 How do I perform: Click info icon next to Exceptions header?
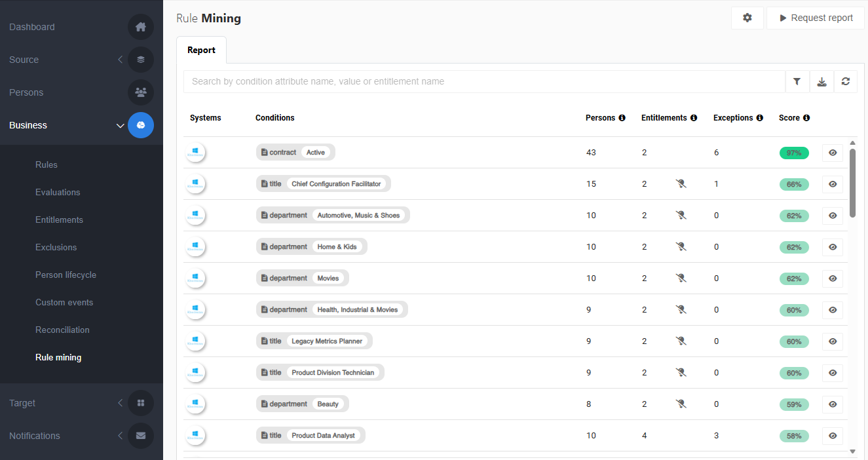click(759, 118)
